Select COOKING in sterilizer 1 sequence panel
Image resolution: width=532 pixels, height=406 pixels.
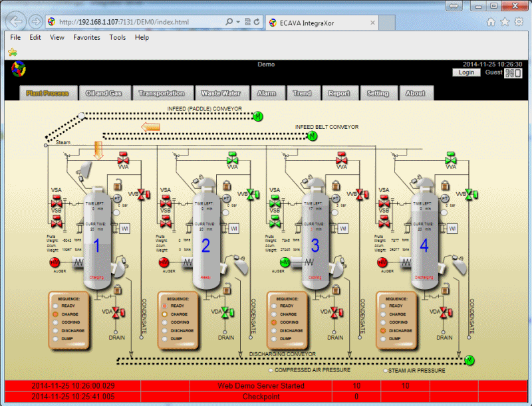point(55,322)
